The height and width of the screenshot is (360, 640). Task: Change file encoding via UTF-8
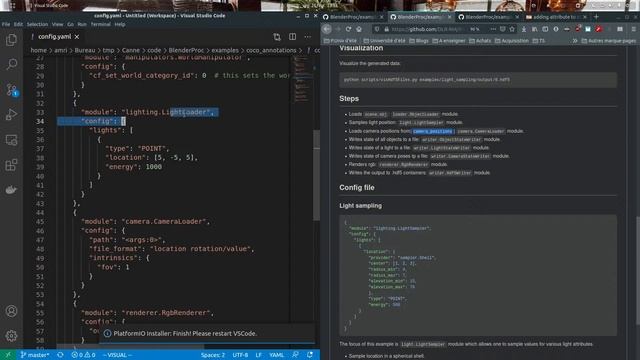240,355
